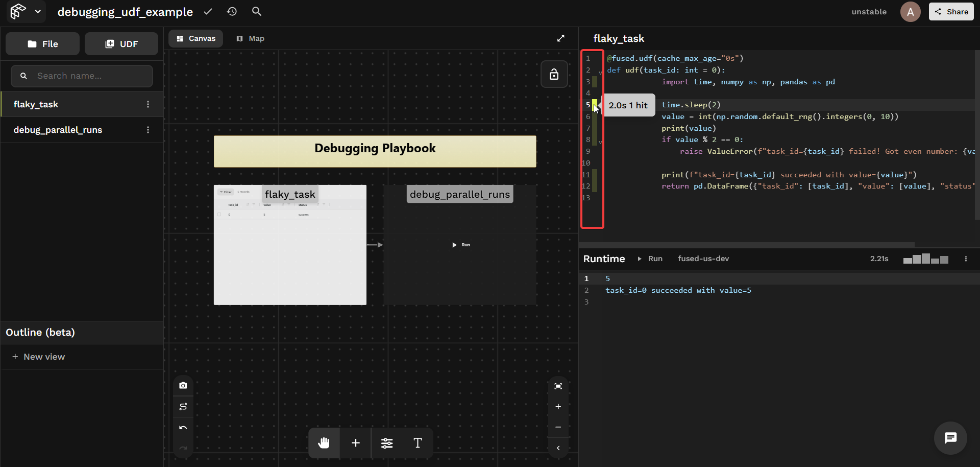This screenshot has width=980, height=467.
Task: Switch to the Canvas tab
Action: pyautogui.click(x=196, y=38)
